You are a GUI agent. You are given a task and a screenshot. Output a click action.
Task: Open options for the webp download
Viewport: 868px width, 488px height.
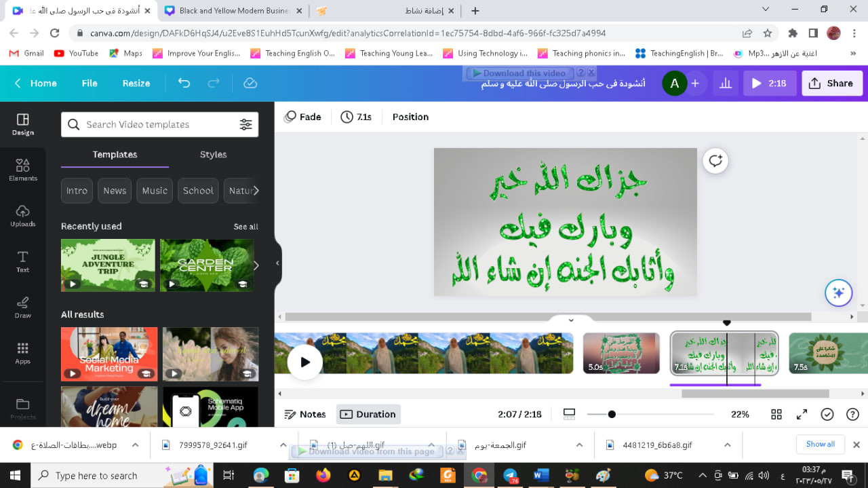click(135, 445)
